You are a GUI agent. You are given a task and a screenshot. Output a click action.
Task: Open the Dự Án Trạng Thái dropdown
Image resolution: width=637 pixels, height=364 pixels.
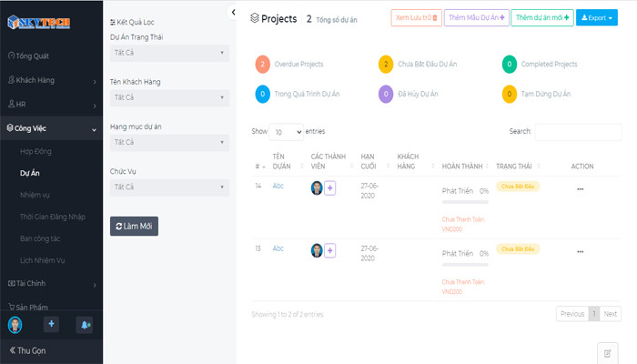169,53
